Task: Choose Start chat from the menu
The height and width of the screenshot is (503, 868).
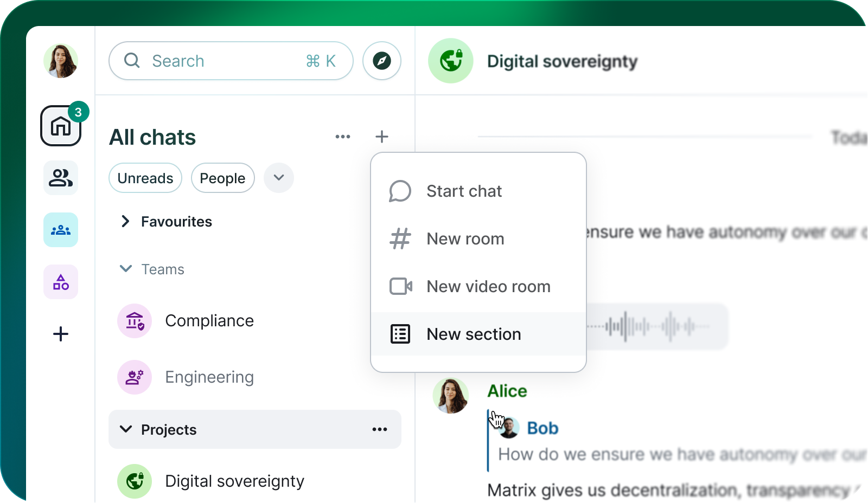Action: 478,191
